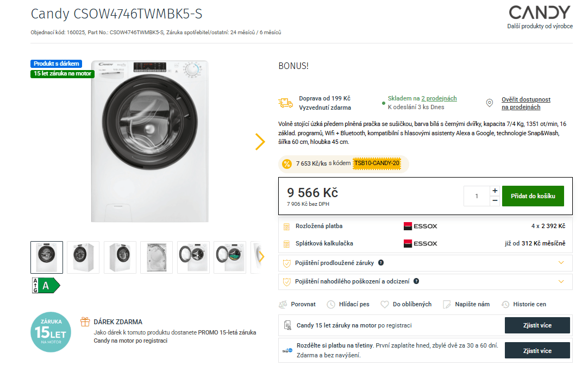Click Přidat do košíku button

click(x=533, y=196)
